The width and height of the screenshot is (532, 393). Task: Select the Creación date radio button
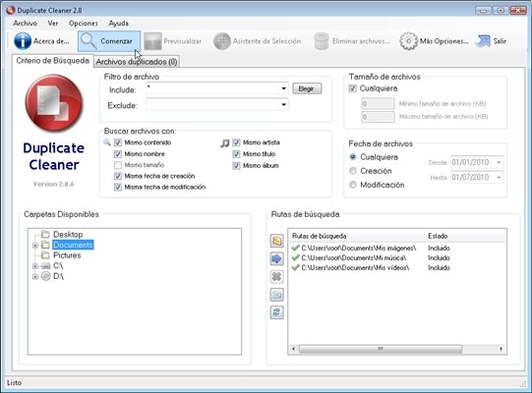(353, 171)
